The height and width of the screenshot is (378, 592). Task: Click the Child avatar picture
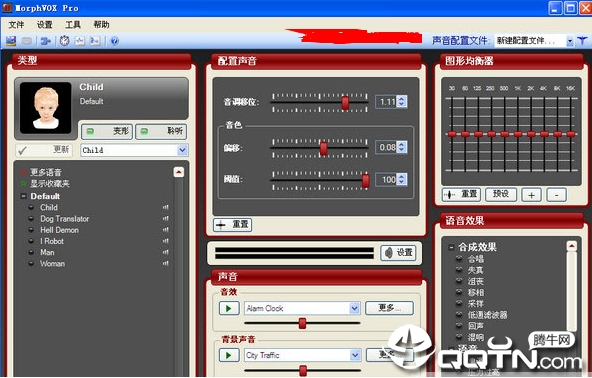point(46,108)
